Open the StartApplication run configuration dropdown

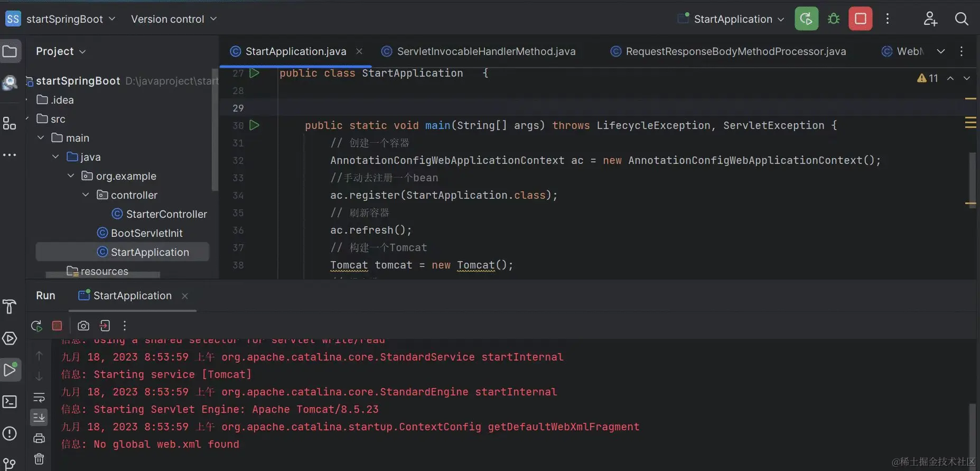pyautogui.click(x=731, y=19)
